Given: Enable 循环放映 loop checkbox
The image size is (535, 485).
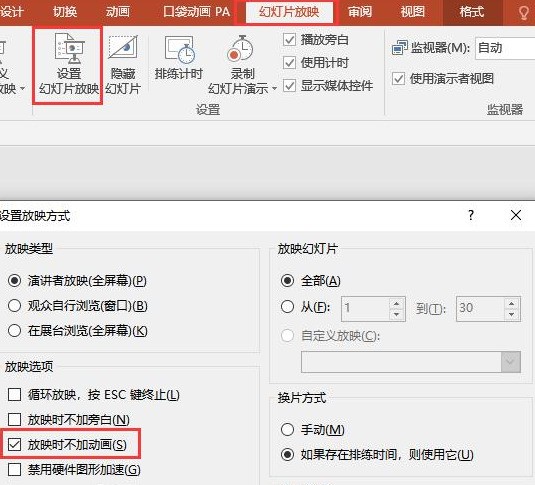Looking at the screenshot, I should point(14,395).
